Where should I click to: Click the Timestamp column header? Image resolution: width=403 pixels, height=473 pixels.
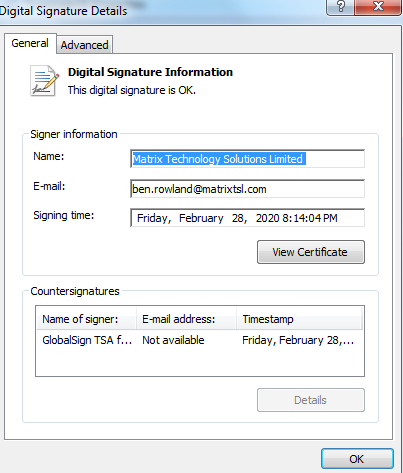pos(299,319)
